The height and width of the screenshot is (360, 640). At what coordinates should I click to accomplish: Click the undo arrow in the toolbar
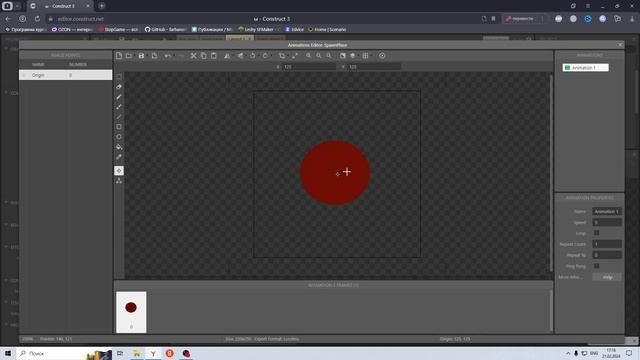168,56
